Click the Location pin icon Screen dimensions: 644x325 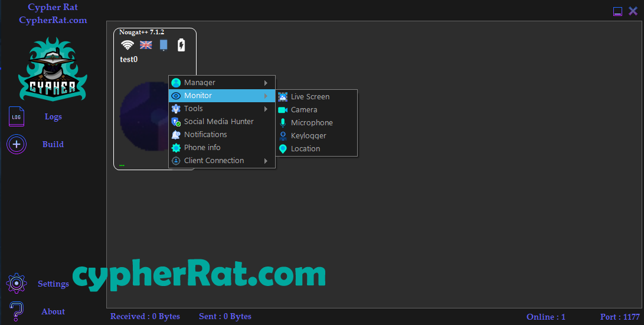pos(283,149)
